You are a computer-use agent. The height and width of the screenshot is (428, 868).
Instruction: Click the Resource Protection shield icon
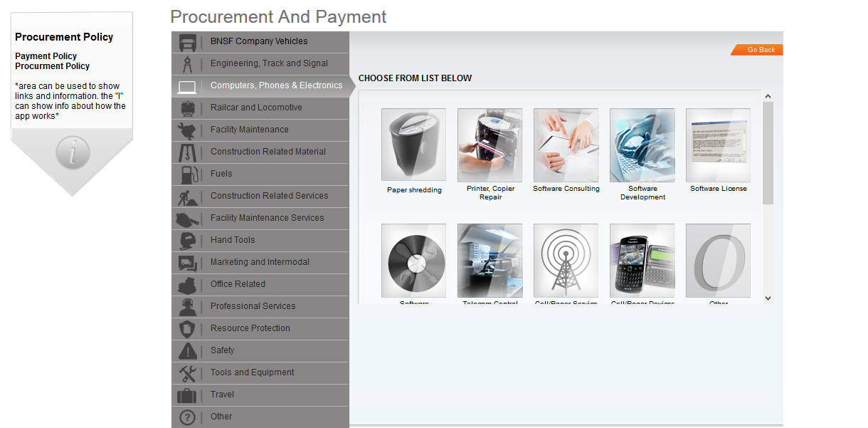pos(188,329)
